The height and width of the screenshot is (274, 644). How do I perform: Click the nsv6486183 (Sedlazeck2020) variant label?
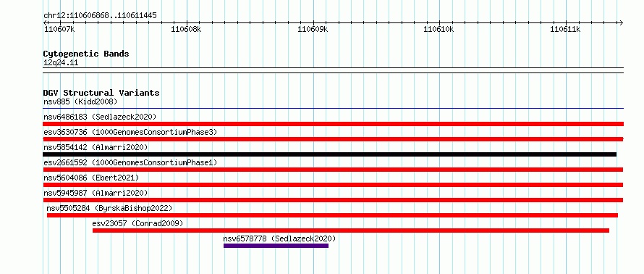(x=100, y=117)
